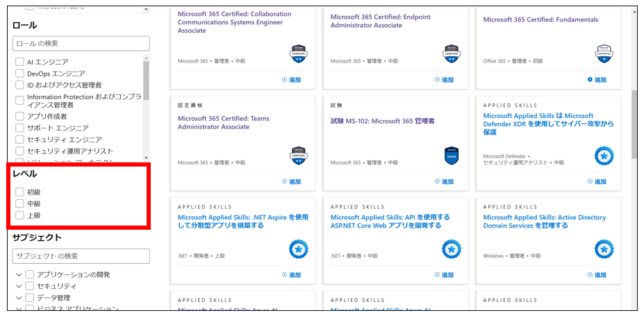Click the star badge on Active Directory Domain Services card
644x313 pixels.
pos(604,249)
